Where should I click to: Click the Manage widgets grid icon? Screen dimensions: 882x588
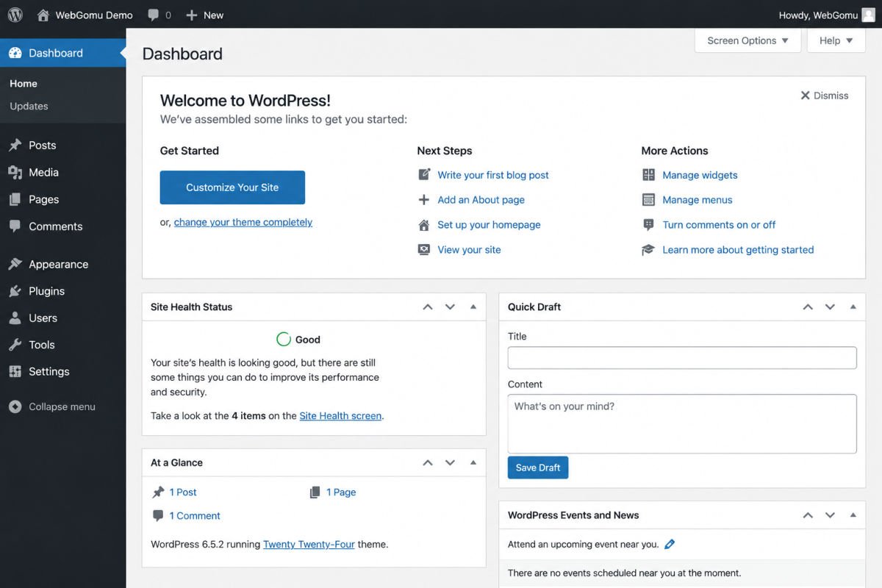point(648,175)
